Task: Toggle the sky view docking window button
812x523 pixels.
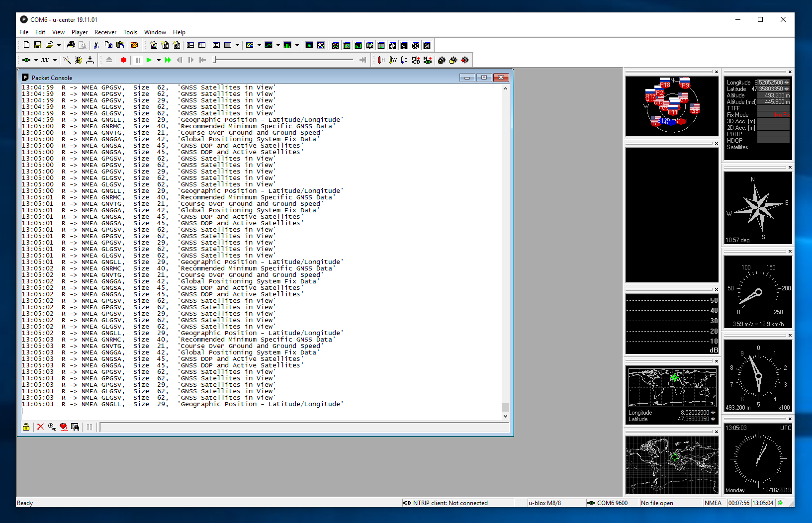Action: coord(336,46)
